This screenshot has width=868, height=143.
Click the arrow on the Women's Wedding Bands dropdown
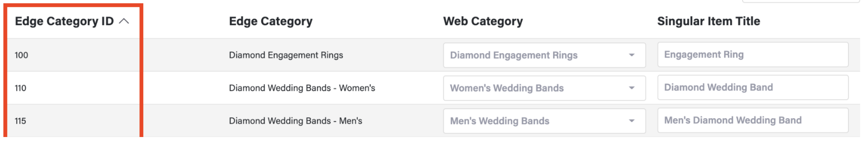[632, 88]
